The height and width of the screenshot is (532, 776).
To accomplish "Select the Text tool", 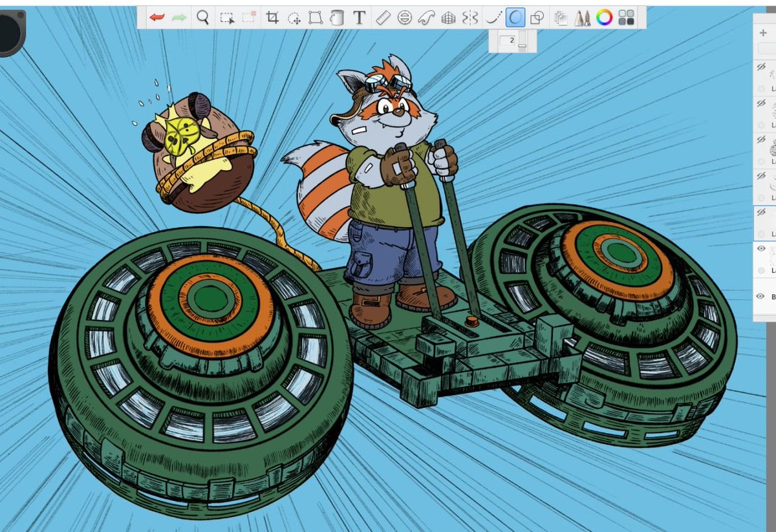I will pyautogui.click(x=360, y=17).
